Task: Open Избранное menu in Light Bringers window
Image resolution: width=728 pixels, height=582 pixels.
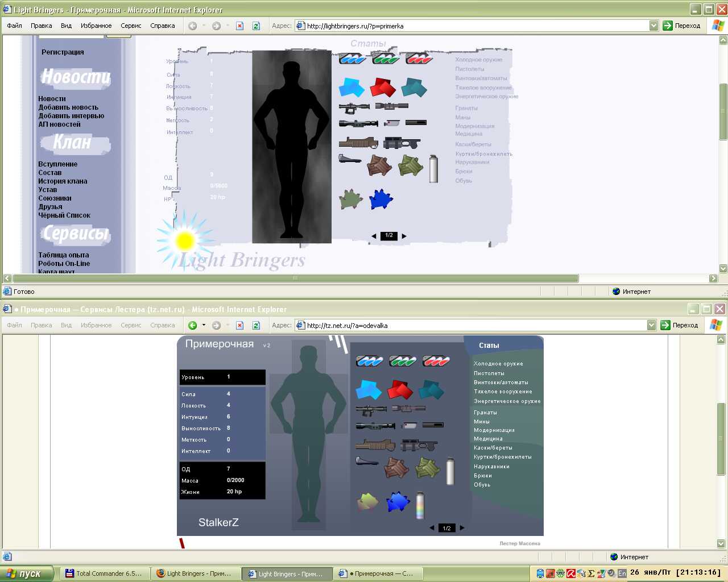Action: [96, 26]
